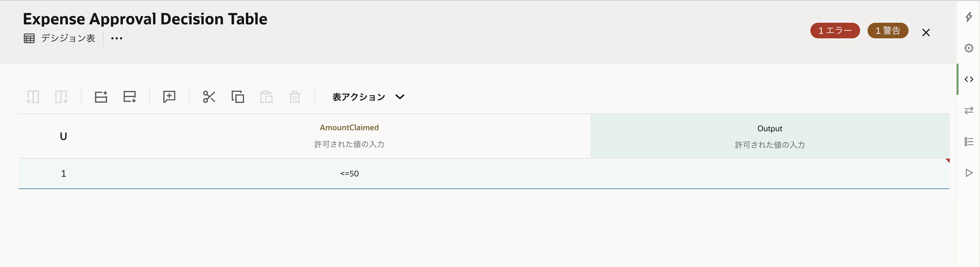This screenshot has width=980, height=267.
Task: Open the code brackets side tab
Action: pyautogui.click(x=969, y=79)
